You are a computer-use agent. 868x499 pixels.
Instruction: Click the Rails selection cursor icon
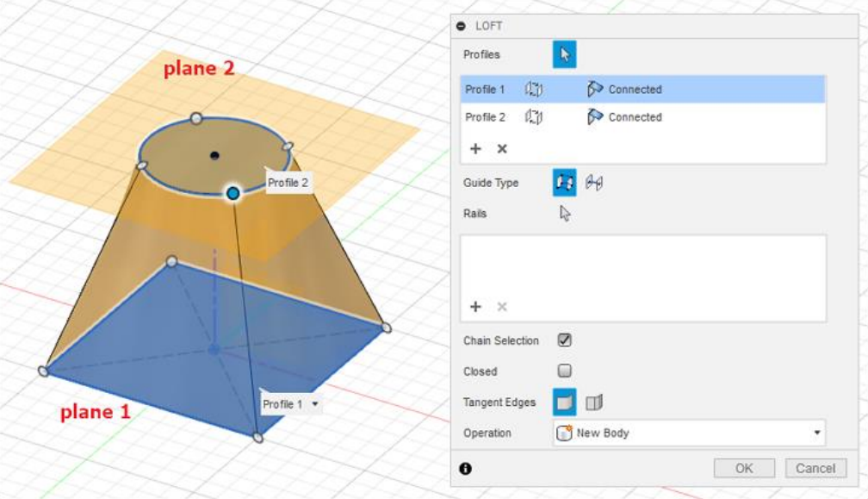565,213
